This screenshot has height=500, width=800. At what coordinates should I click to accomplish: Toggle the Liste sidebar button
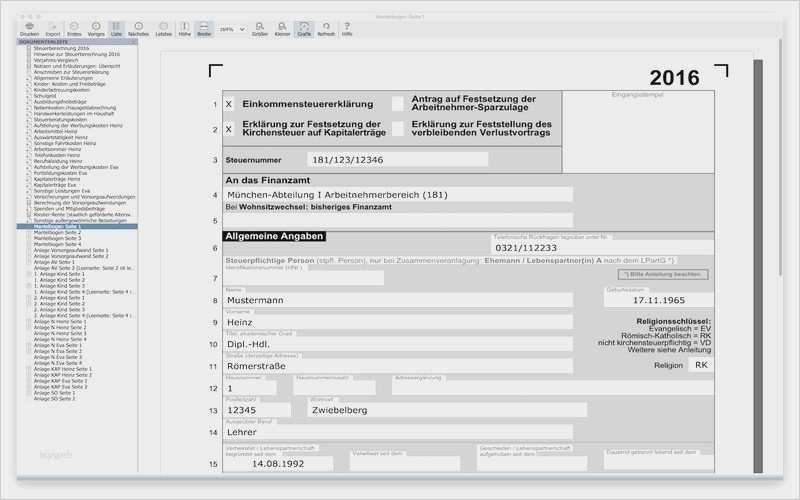coord(116,29)
